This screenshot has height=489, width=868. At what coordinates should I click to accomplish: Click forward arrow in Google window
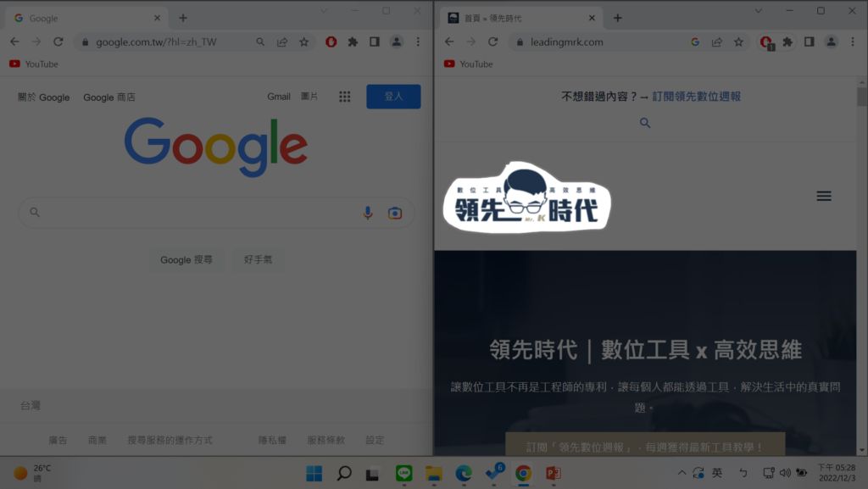[36, 42]
